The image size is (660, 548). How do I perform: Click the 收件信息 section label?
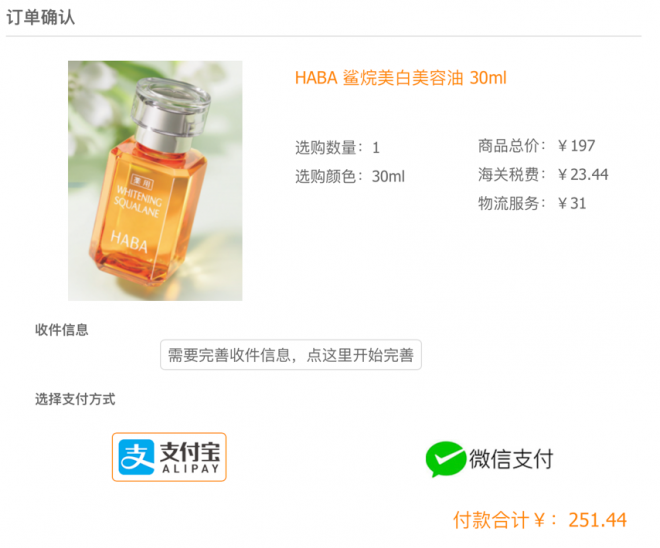click(62, 330)
